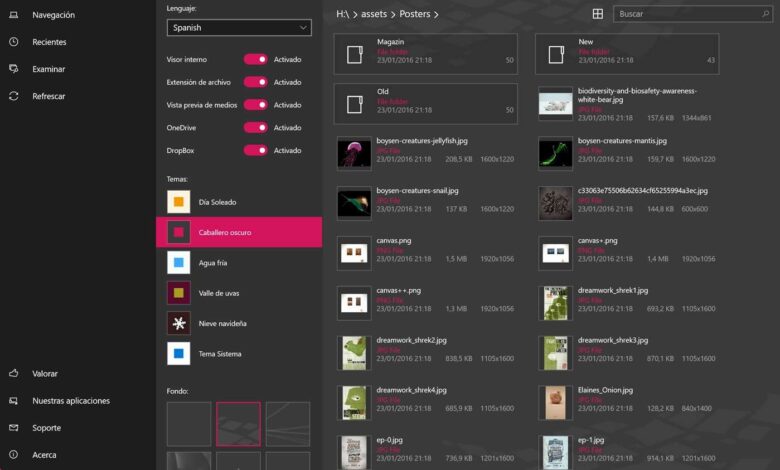Screen dimensions: 780x470
Task: Toggle the OneDrive switch
Action: click(x=256, y=127)
